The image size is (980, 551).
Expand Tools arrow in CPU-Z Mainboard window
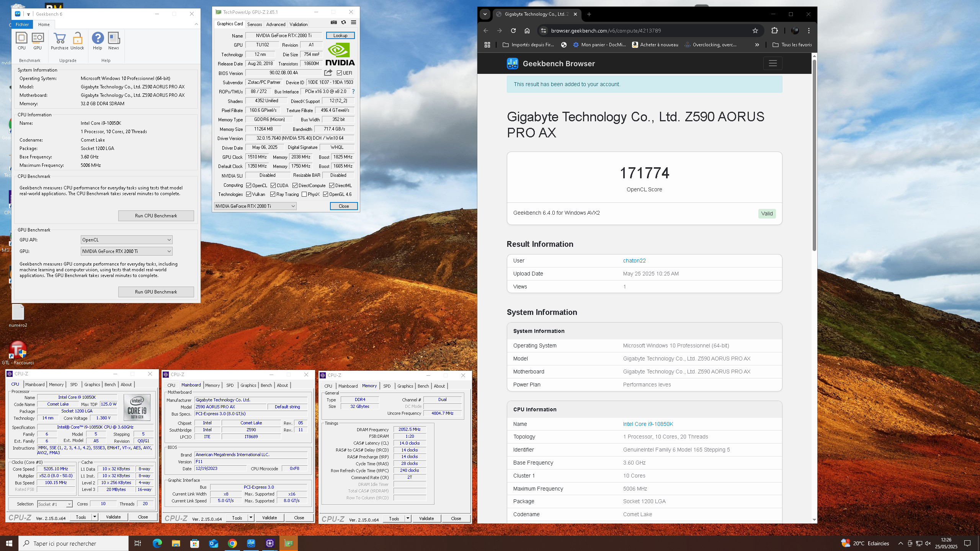(251, 518)
